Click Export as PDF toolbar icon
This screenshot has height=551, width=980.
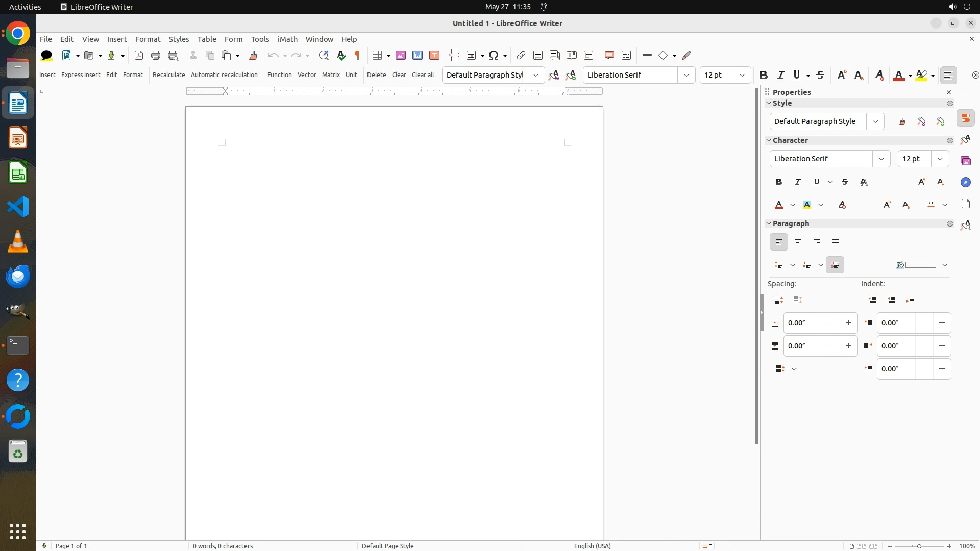[138, 55]
